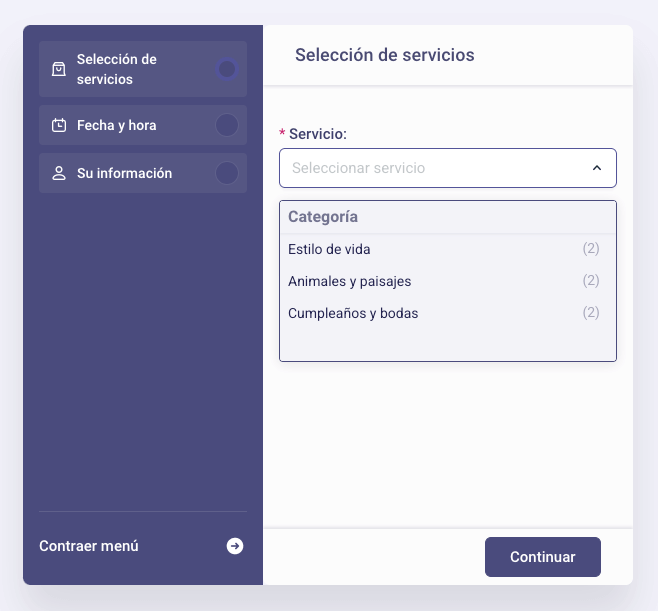Collapse the service dropdown with the chevron
Viewport: 658px width, 611px height.
(597, 168)
